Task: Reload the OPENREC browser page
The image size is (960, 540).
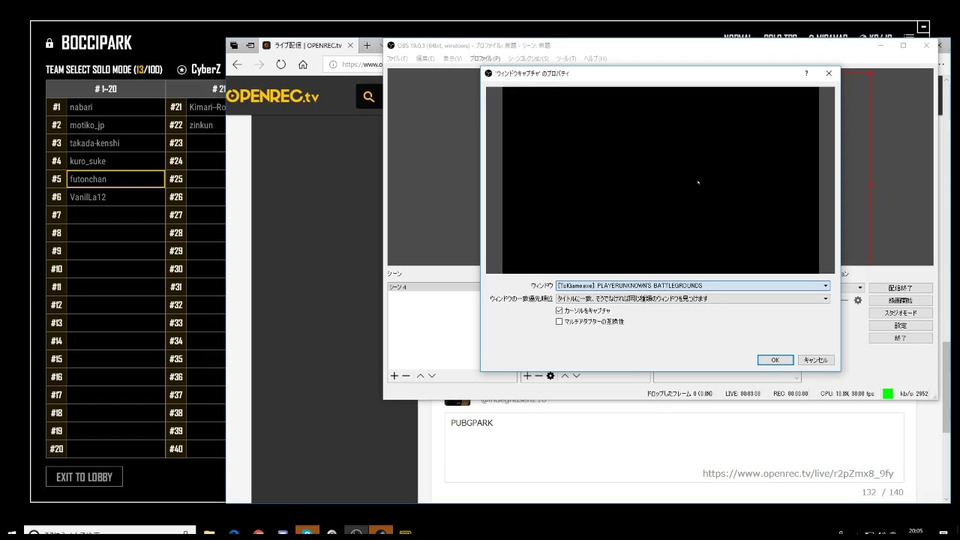Action: click(x=281, y=64)
